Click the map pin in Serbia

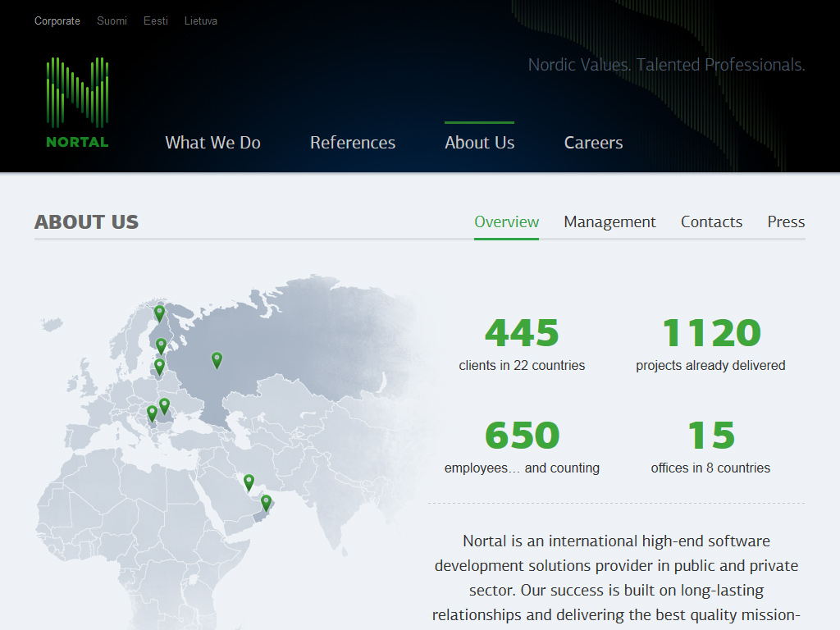click(x=152, y=413)
